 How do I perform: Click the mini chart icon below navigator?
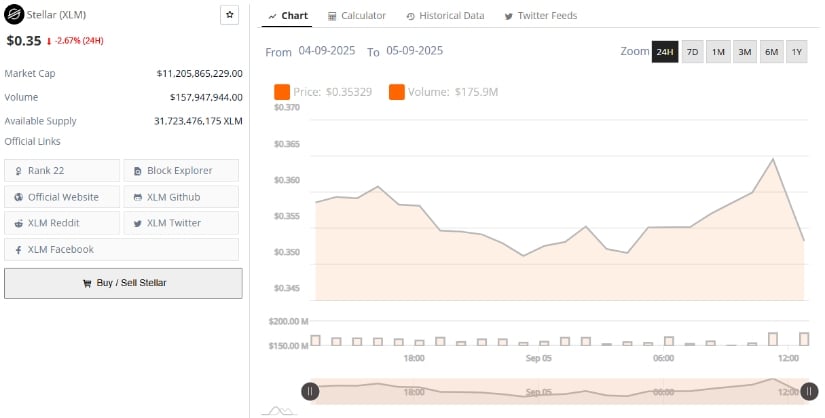279,411
